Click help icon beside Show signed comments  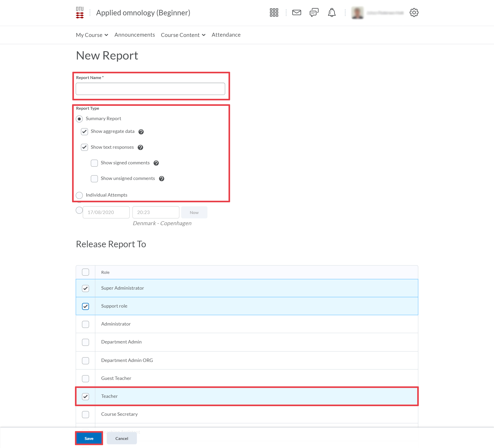point(156,163)
